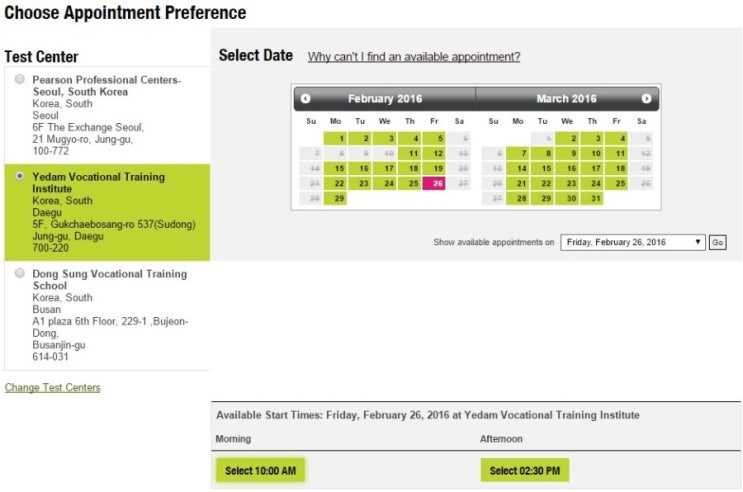Open the appointment date dropdown

tap(632, 242)
